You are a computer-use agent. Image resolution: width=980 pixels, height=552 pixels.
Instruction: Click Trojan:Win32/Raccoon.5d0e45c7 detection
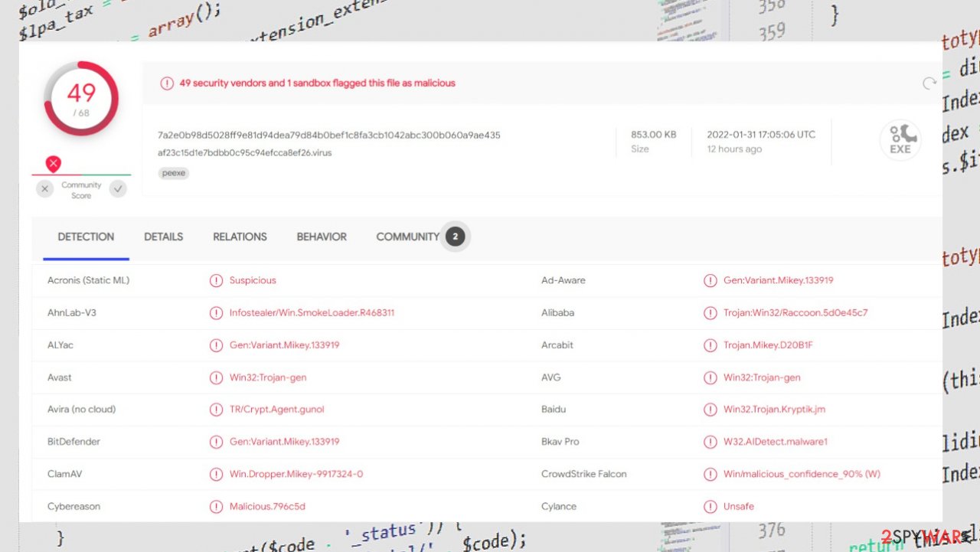click(795, 313)
